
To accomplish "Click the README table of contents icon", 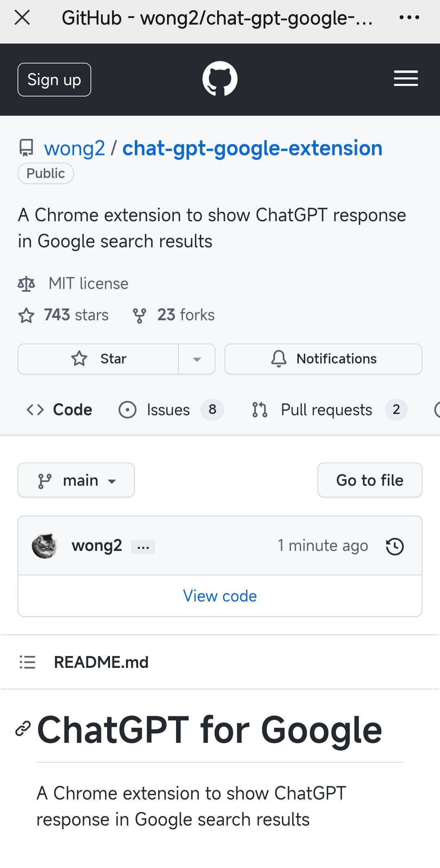I will coord(27,662).
